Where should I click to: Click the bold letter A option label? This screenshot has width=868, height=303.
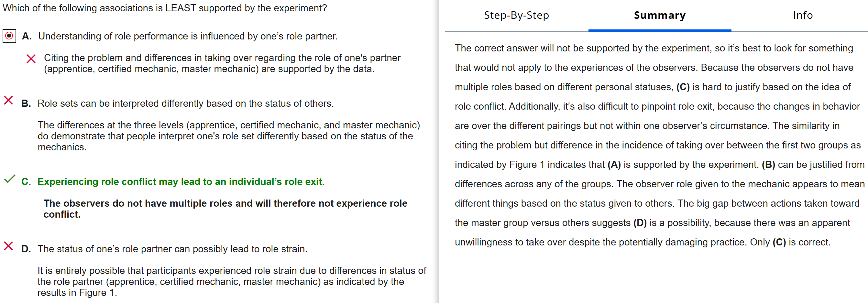[27, 36]
